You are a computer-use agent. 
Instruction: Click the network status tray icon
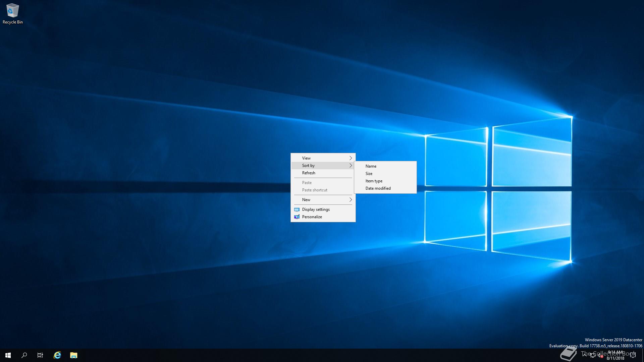(x=592, y=356)
